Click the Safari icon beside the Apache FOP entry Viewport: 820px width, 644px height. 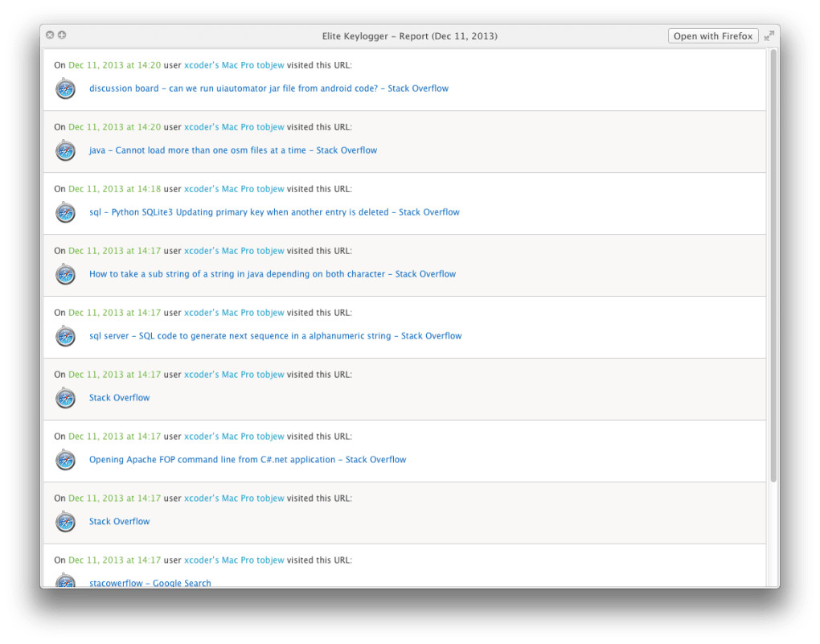(x=65, y=460)
